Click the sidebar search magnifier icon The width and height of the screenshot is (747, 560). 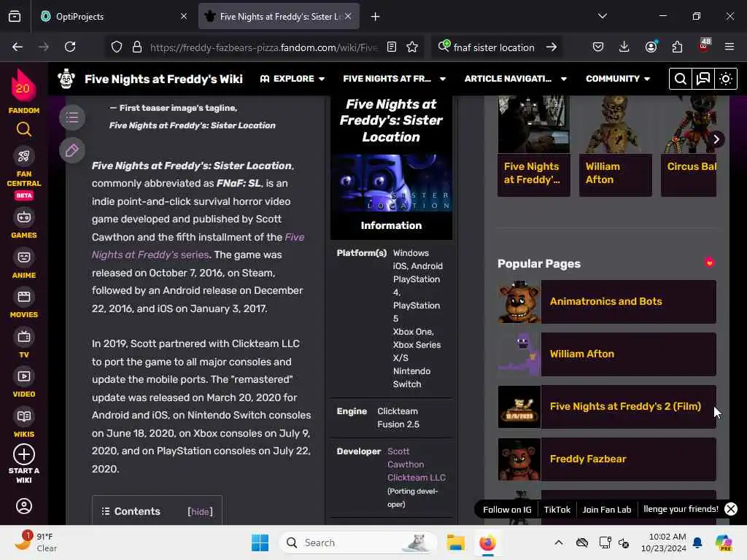(24, 129)
